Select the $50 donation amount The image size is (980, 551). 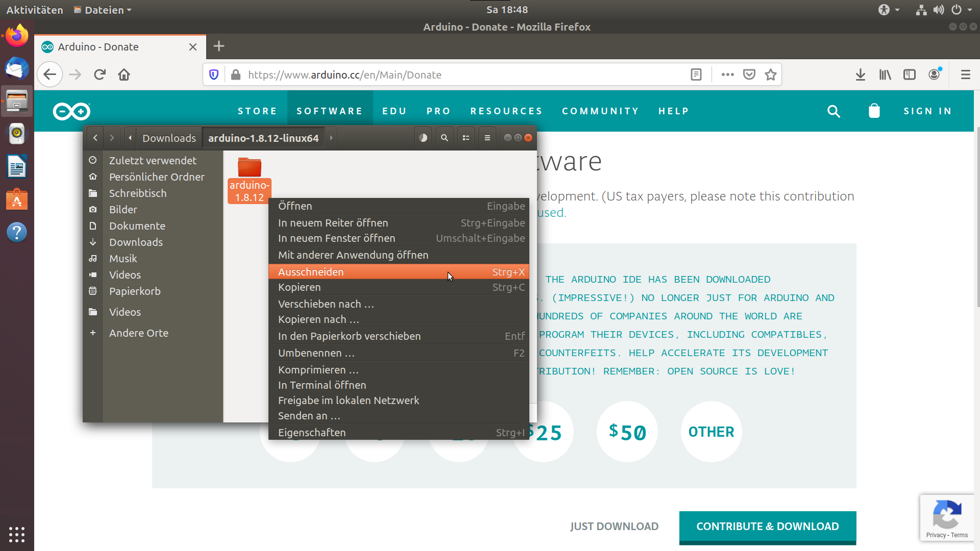(627, 432)
